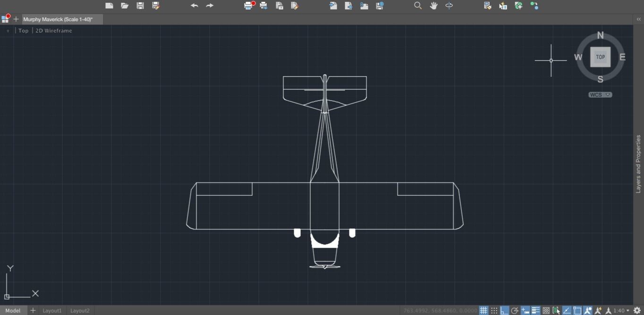Toggle grid display in the status bar
The image size is (644, 315).
(483, 310)
